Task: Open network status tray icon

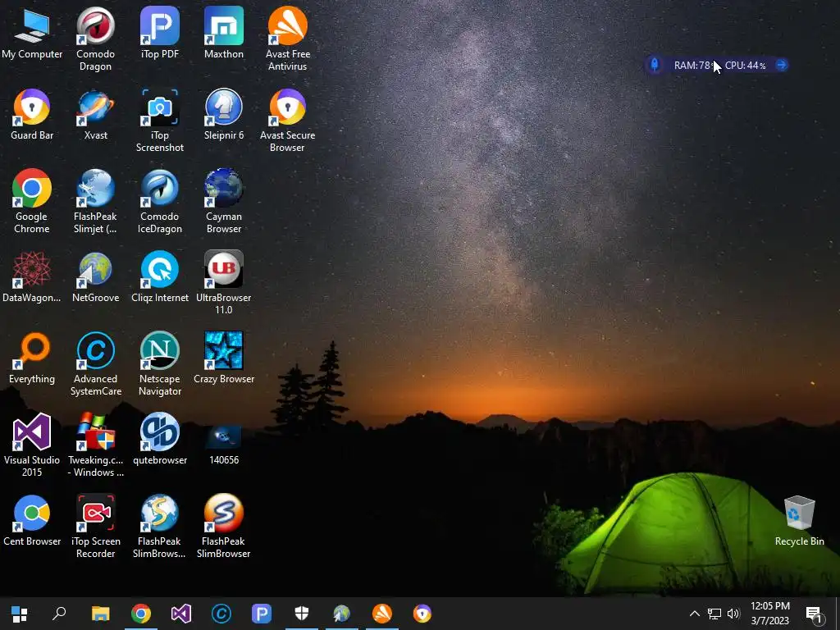Action: (714, 614)
